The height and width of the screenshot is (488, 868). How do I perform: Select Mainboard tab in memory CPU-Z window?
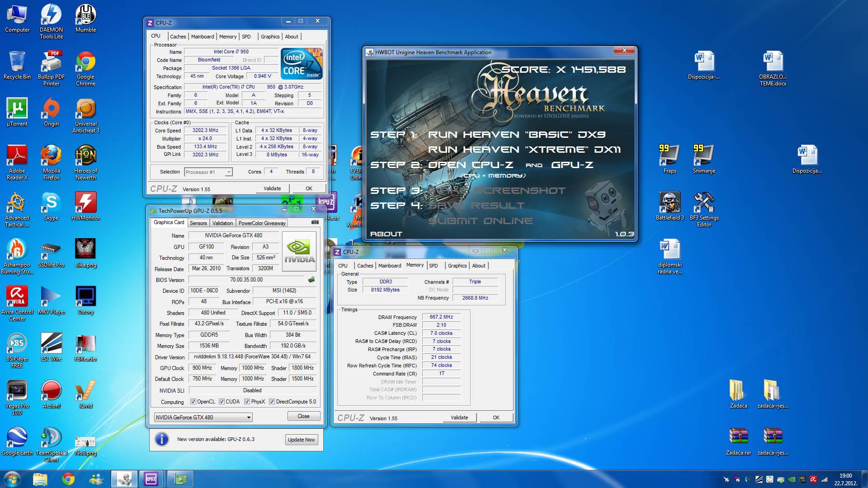click(389, 266)
